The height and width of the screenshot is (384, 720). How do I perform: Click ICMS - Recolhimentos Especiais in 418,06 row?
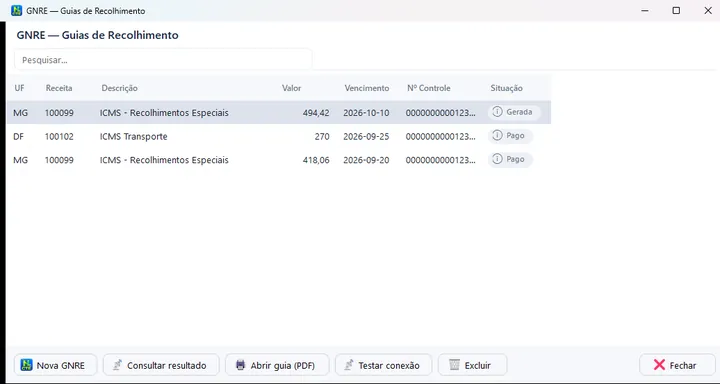(164, 160)
